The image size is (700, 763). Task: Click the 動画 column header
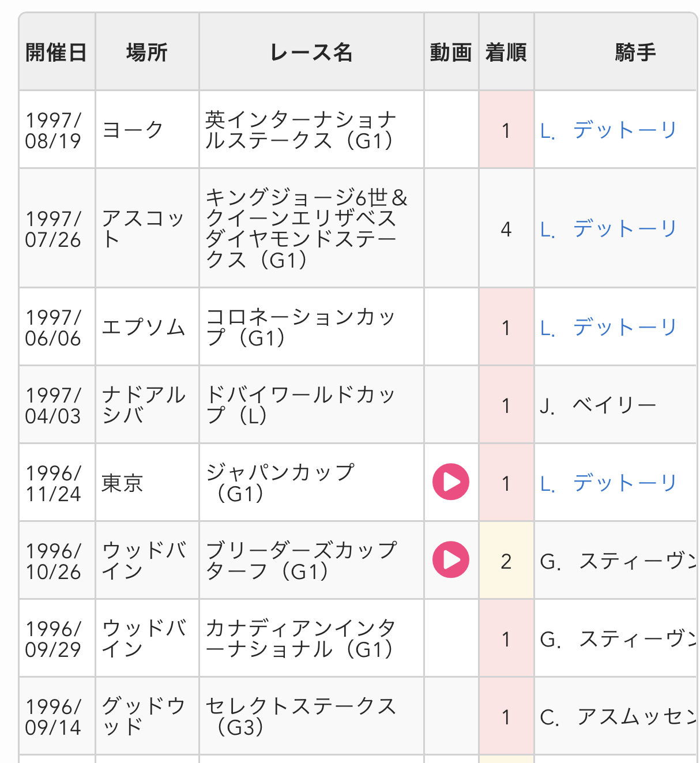point(451,52)
